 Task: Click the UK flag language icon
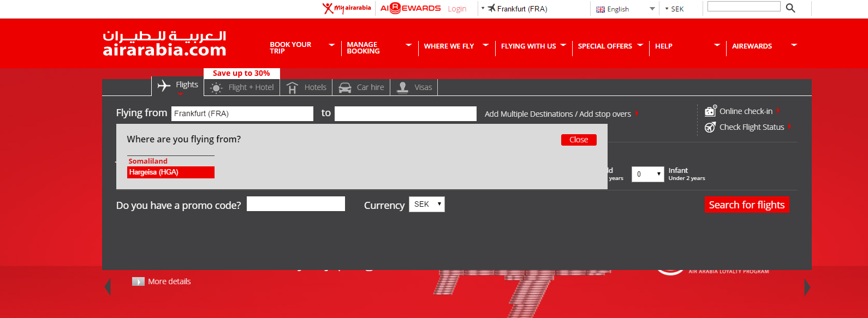[x=601, y=9]
